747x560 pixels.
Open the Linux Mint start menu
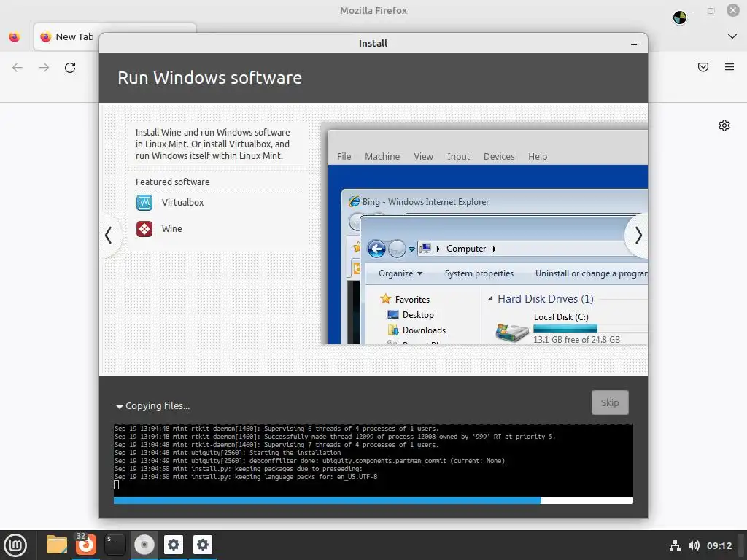[x=15, y=545]
